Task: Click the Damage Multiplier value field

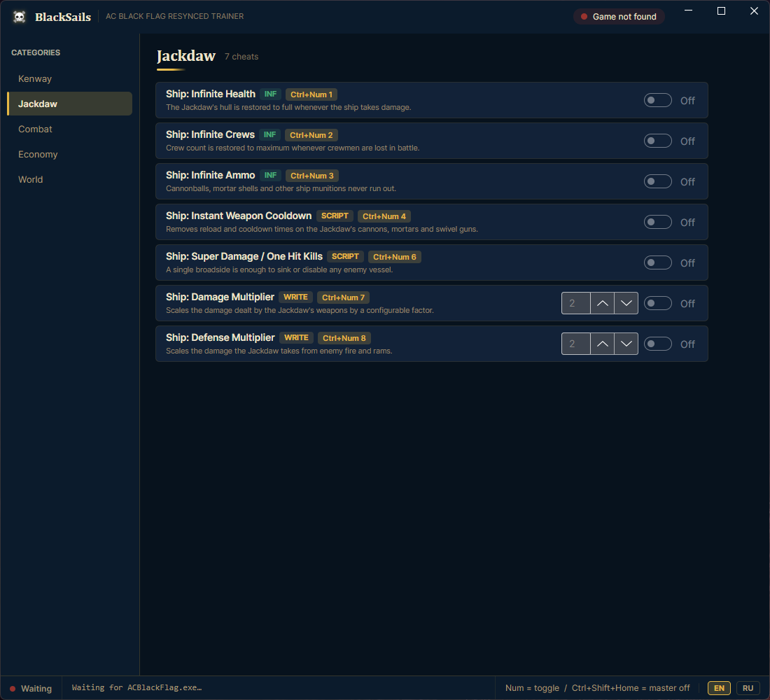Action: (x=575, y=303)
